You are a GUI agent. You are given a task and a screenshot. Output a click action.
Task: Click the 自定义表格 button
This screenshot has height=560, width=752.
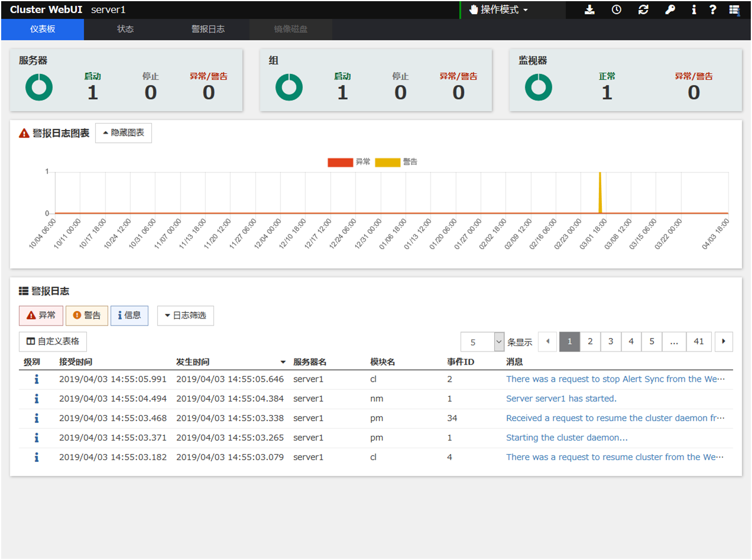(x=53, y=341)
